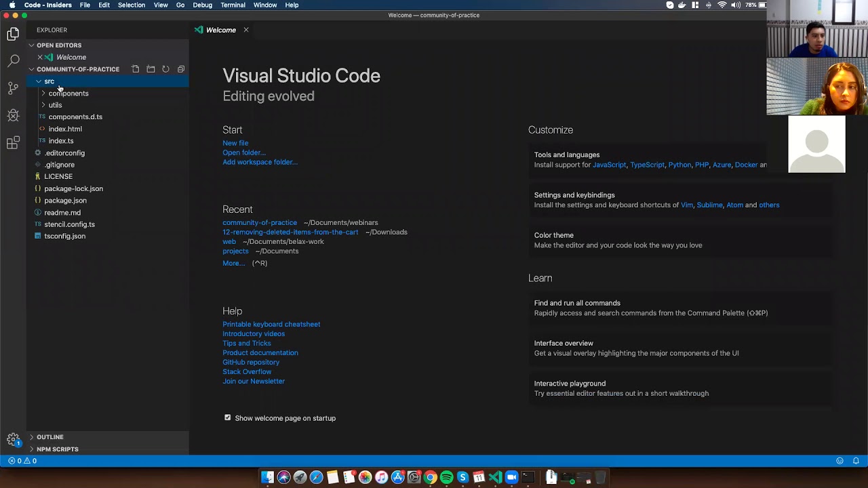The width and height of the screenshot is (868, 488).
Task: Click the New File icon in explorer header
Action: click(136, 69)
